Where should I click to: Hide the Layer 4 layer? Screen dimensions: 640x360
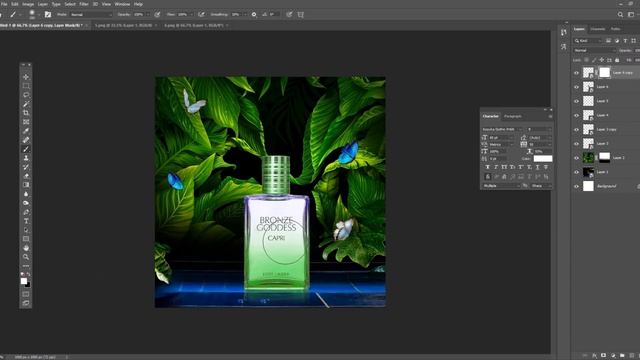point(576,116)
